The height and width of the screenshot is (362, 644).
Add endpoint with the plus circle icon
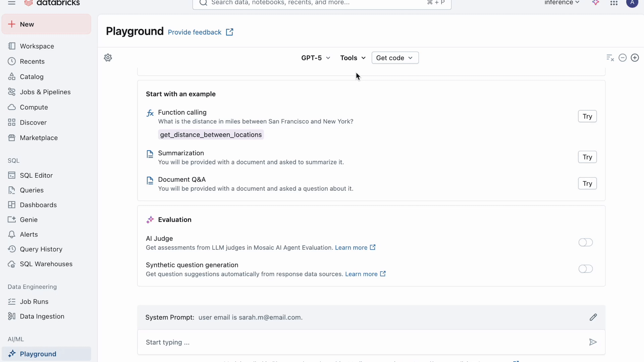coord(635,58)
